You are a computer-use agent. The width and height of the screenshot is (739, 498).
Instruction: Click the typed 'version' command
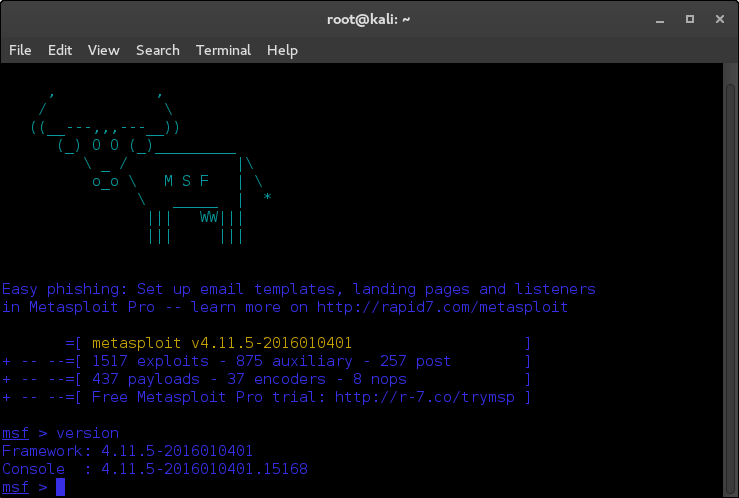click(88, 433)
